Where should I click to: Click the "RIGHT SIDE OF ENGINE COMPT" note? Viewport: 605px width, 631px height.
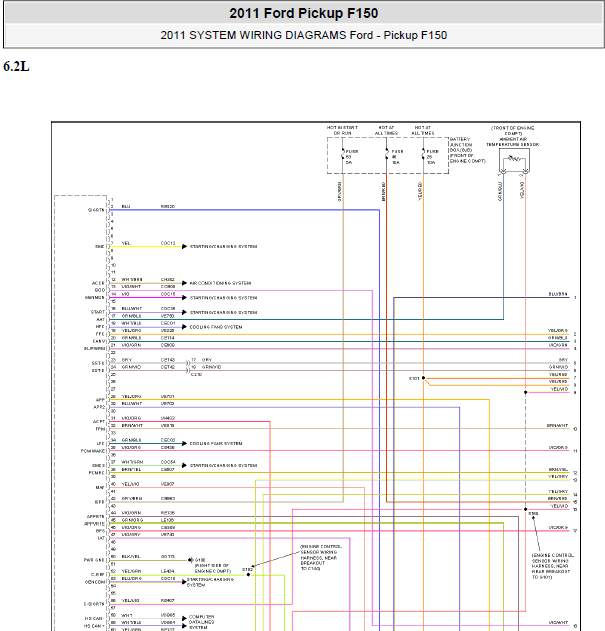(213, 568)
